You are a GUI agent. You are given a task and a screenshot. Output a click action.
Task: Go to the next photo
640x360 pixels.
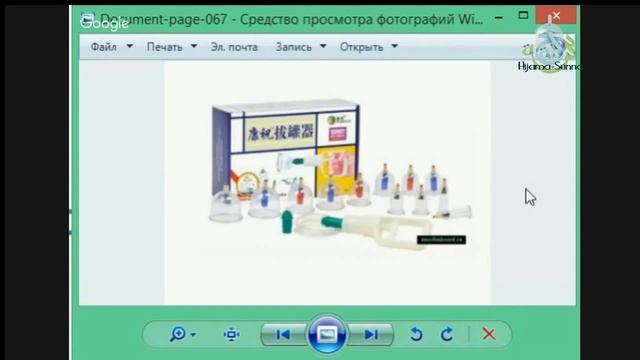coord(371,335)
